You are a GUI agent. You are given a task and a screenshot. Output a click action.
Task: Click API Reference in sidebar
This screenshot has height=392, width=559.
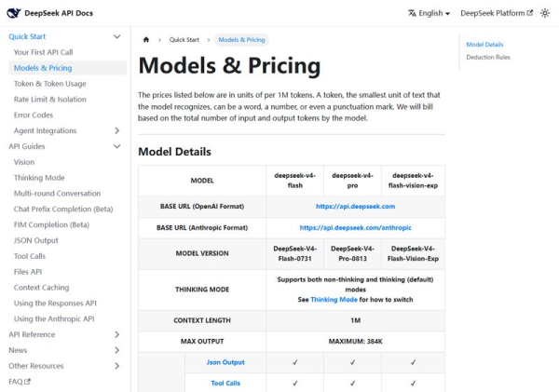click(32, 334)
